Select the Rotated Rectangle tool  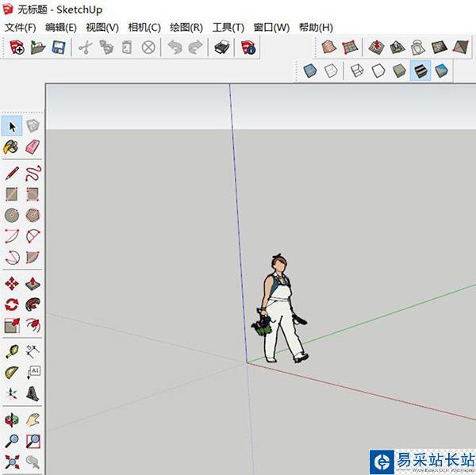pos(33,194)
